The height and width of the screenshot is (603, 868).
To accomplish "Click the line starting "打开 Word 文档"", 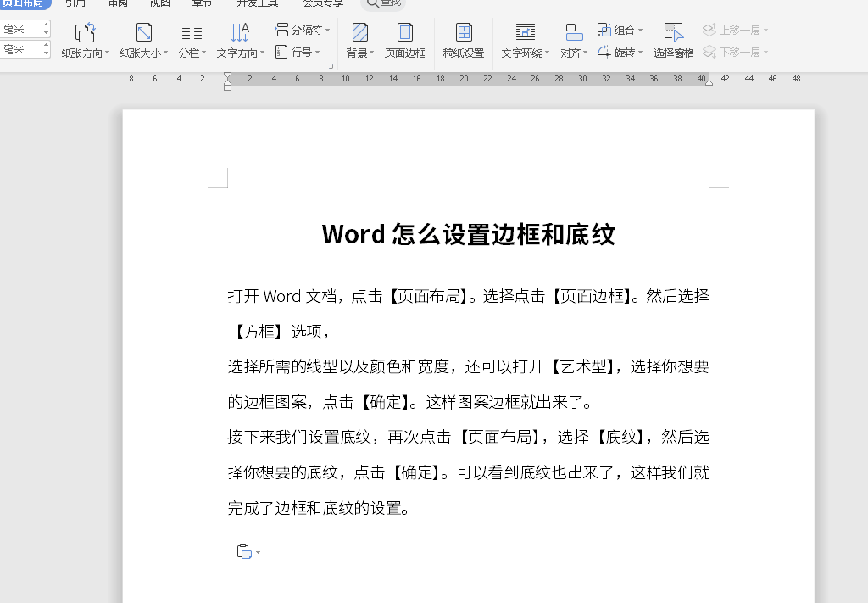I will pyautogui.click(x=468, y=296).
